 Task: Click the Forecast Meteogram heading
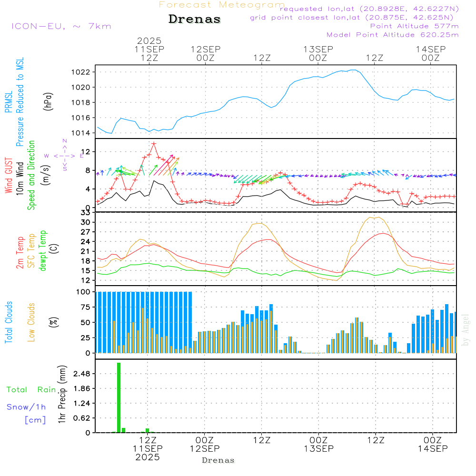coord(222,5)
